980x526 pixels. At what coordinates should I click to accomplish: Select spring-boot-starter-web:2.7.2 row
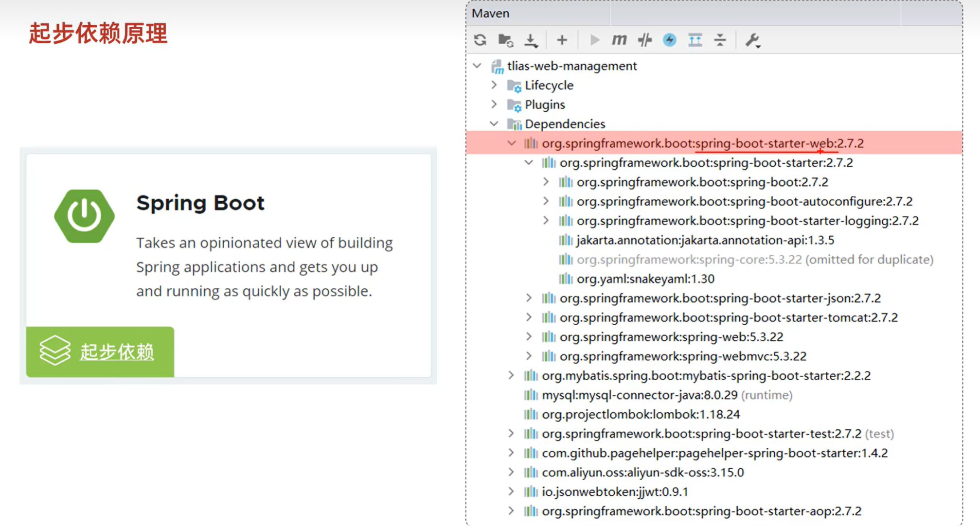point(714,143)
